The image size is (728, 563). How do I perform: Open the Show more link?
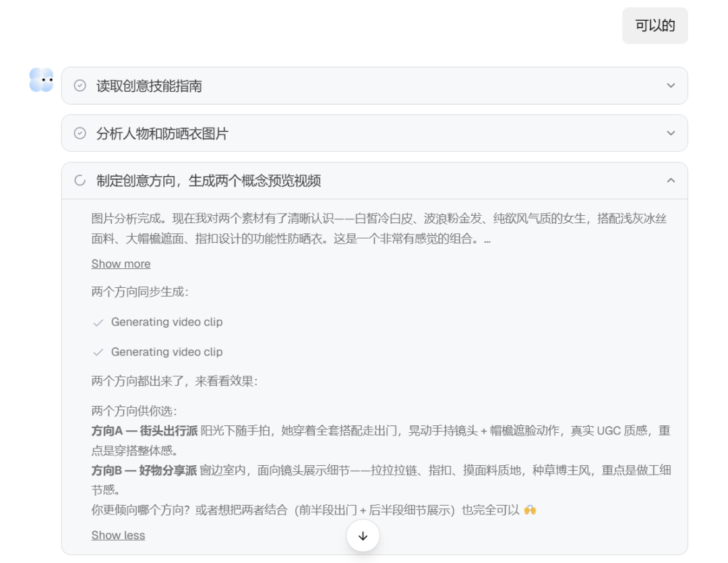(x=121, y=264)
